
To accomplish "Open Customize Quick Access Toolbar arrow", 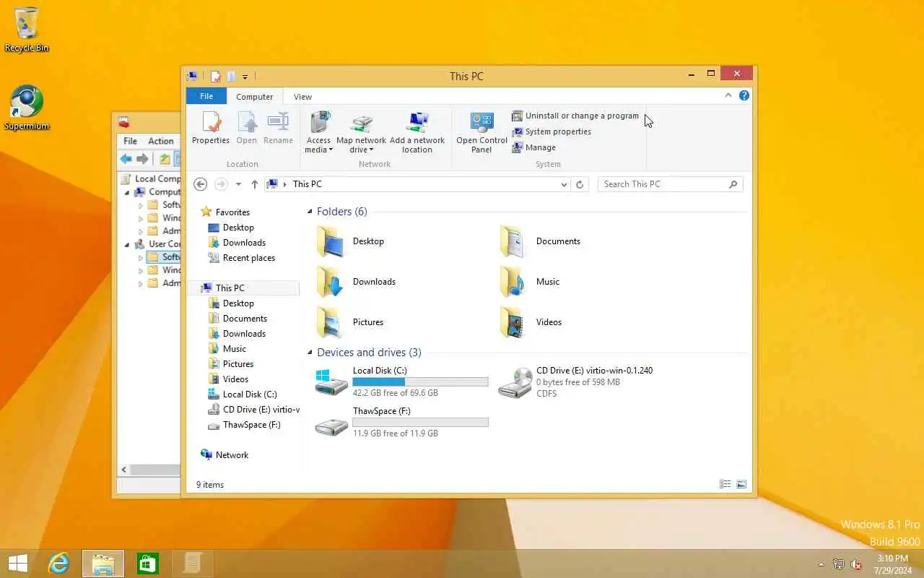I will [245, 77].
